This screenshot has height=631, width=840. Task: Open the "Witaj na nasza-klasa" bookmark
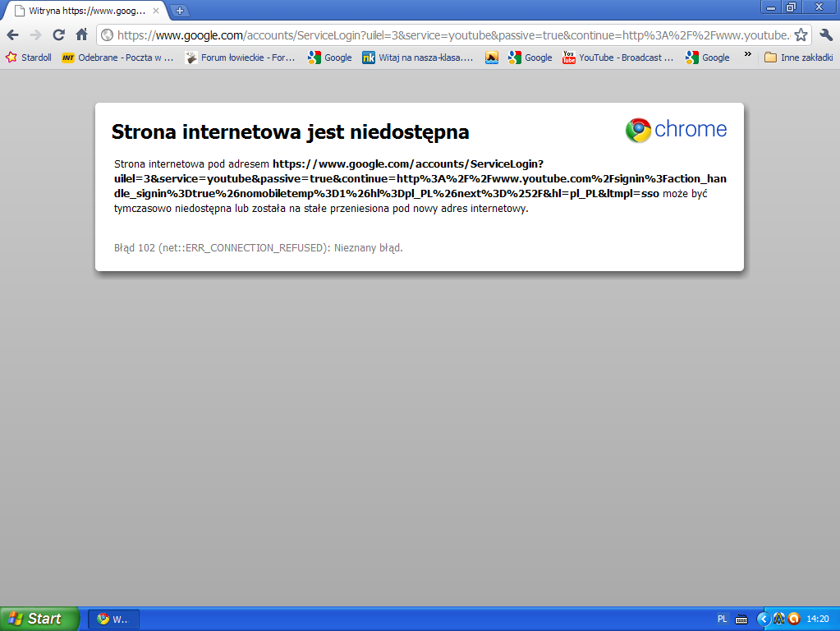[418, 58]
